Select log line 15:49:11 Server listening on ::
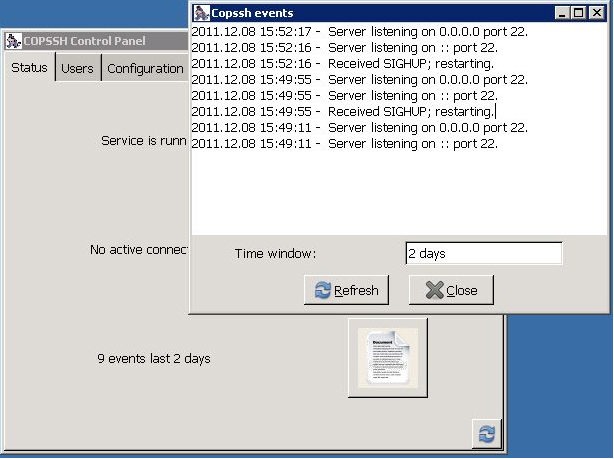614x459 pixels. click(x=345, y=144)
